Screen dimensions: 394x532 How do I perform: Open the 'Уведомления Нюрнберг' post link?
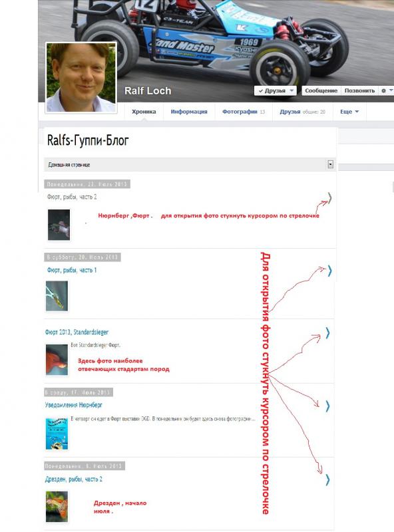pyautogui.click(x=73, y=405)
